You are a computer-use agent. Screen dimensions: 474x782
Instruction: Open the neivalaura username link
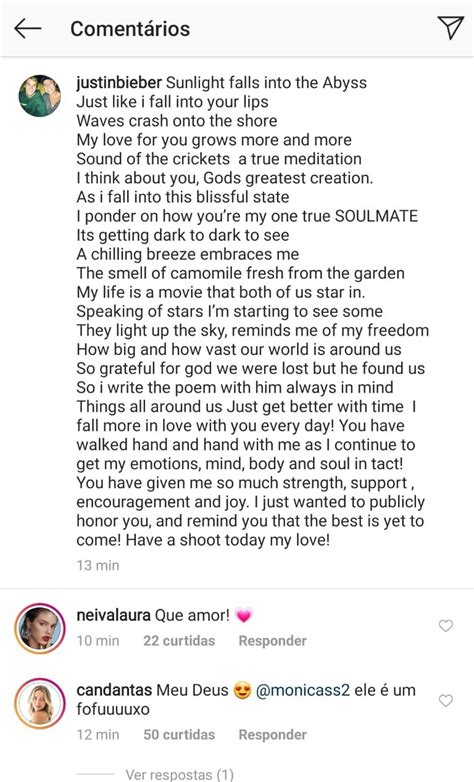(x=113, y=615)
